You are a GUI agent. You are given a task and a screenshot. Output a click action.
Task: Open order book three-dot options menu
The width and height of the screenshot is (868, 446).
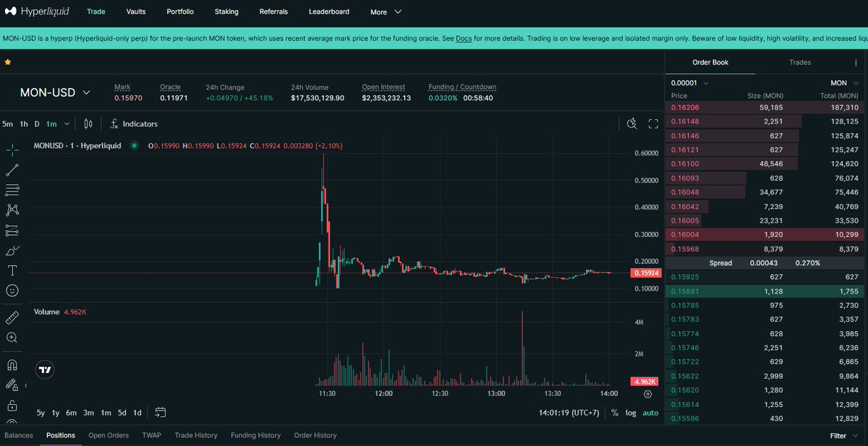click(x=856, y=63)
